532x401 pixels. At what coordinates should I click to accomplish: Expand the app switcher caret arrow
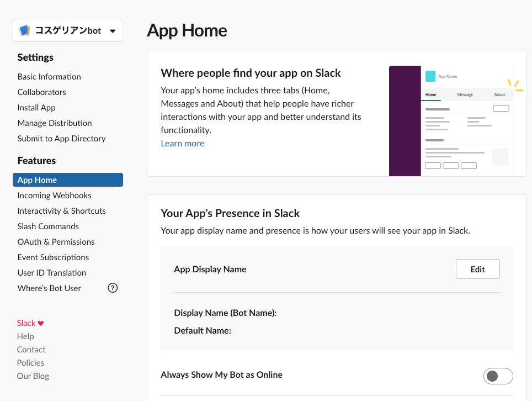pyautogui.click(x=113, y=31)
